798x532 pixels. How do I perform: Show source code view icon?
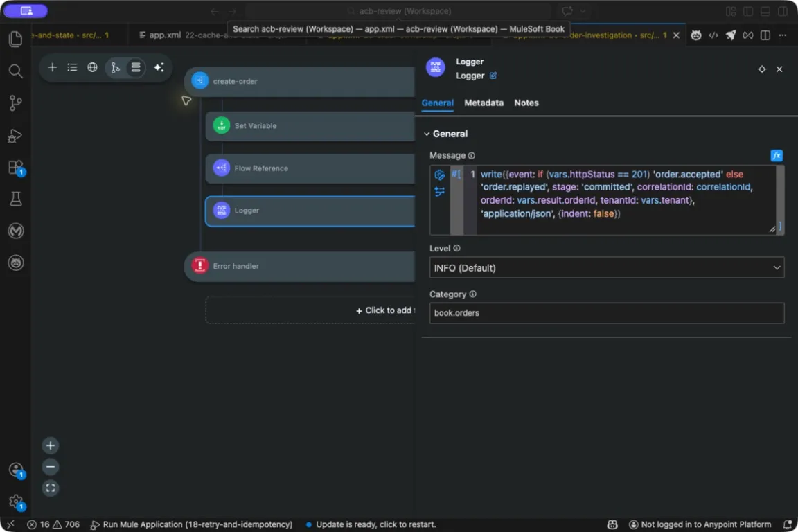click(713, 35)
